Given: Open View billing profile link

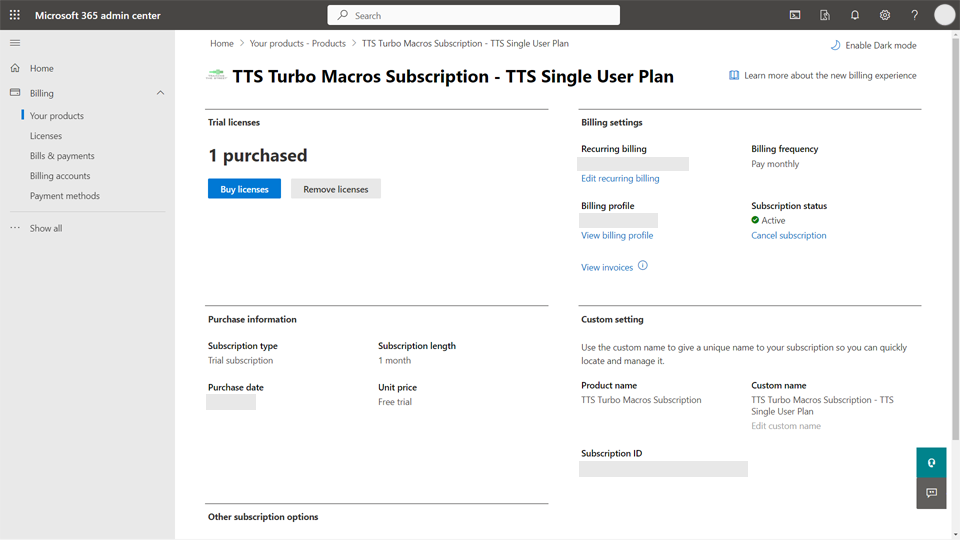Looking at the screenshot, I should 617,236.
